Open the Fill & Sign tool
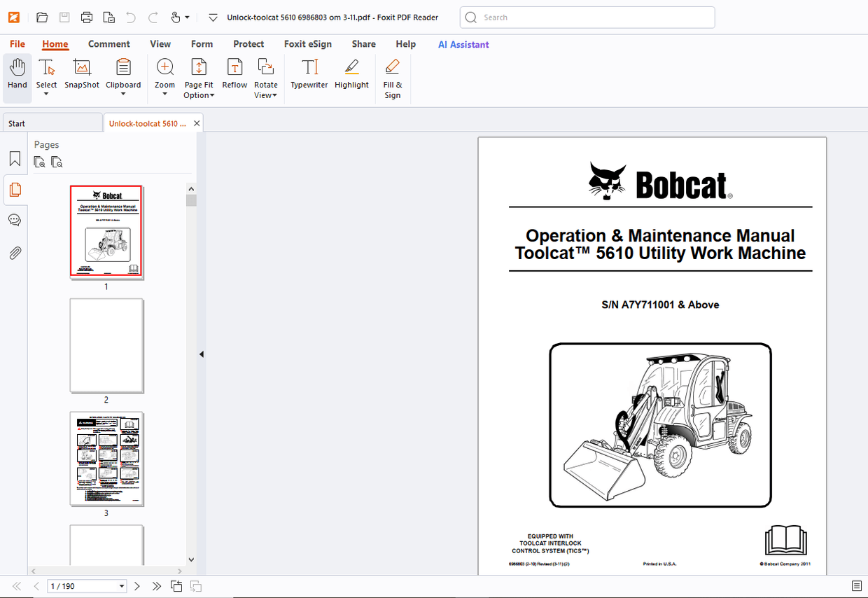Image resolution: width=868 pixels, height=598 pixels. coord(392,76)
